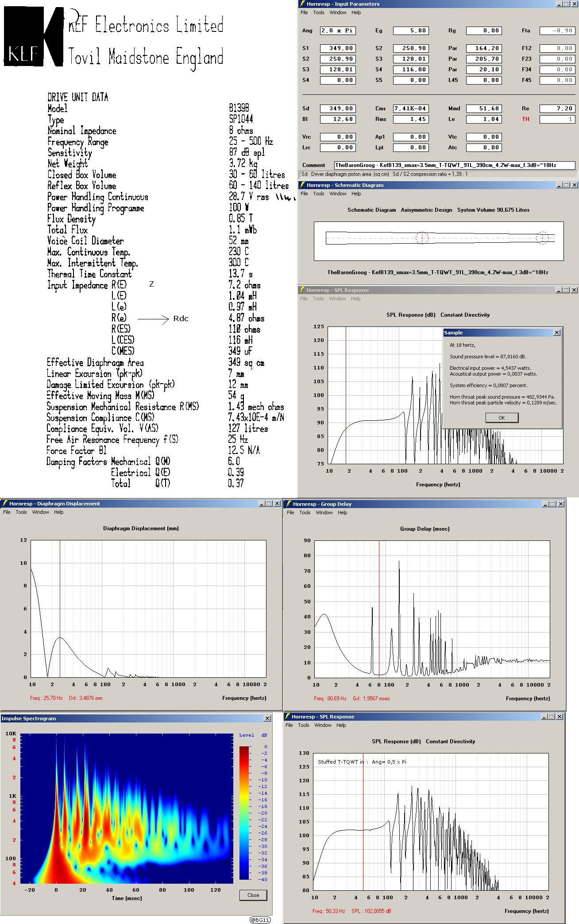Screen dimensions: 579x924
Task: Close the Sample dialog with X
Action: (557, 333)
